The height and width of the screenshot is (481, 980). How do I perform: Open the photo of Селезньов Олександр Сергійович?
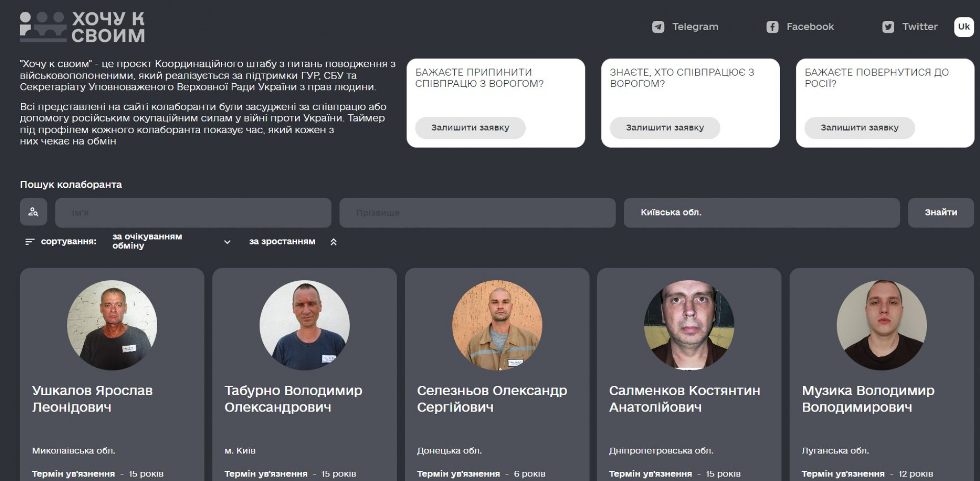497,325
